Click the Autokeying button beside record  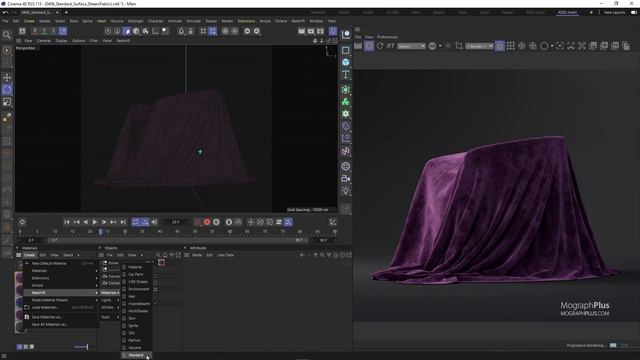click(x=216, y=222)
